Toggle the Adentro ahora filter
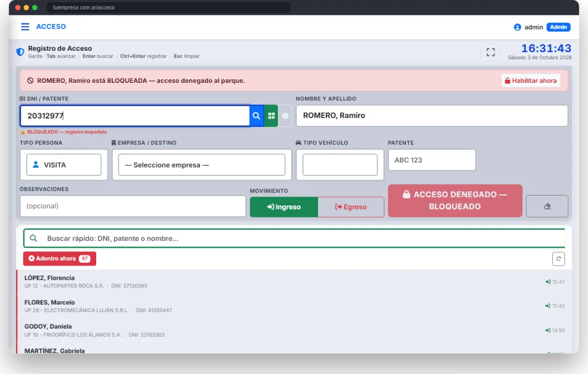 [x=60, y=259]
